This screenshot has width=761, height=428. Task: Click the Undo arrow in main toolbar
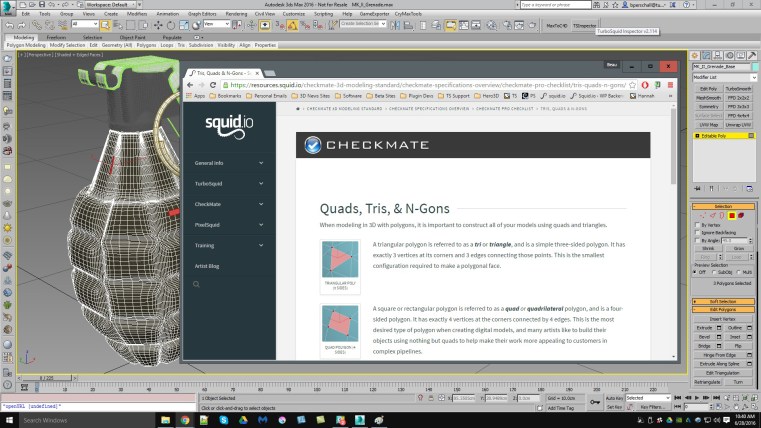[x=9, y=25]
